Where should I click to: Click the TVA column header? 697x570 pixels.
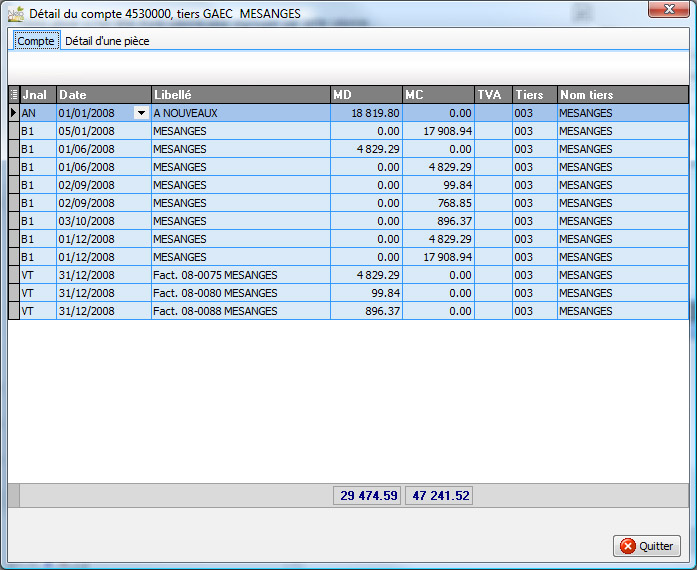(493, 95)
